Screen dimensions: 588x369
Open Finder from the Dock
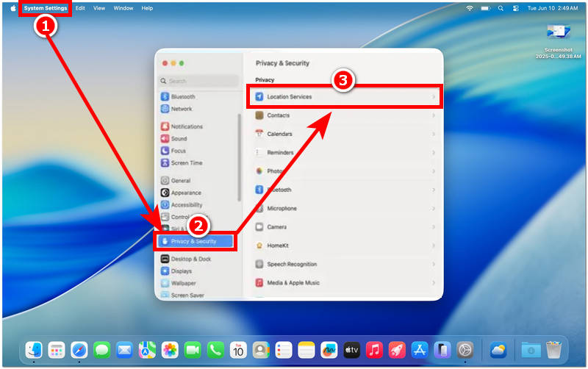pos(34,350)
